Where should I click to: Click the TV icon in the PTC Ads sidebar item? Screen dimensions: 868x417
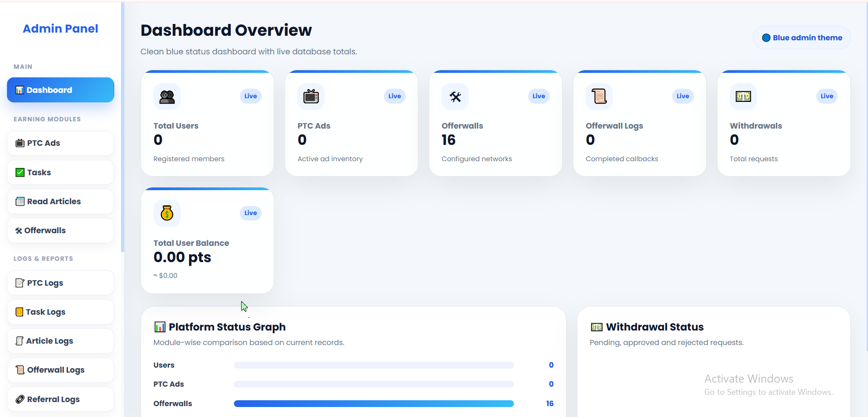click(x=20, y=143)
